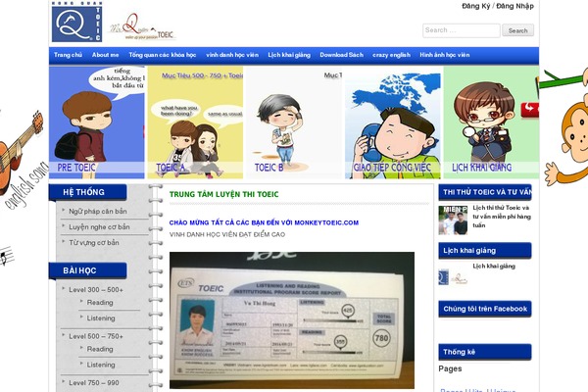This screenshot has width=588, height=392.
Task: Click the music notes decoration icon
Action: pyautogui.click(x=7, y=256)
